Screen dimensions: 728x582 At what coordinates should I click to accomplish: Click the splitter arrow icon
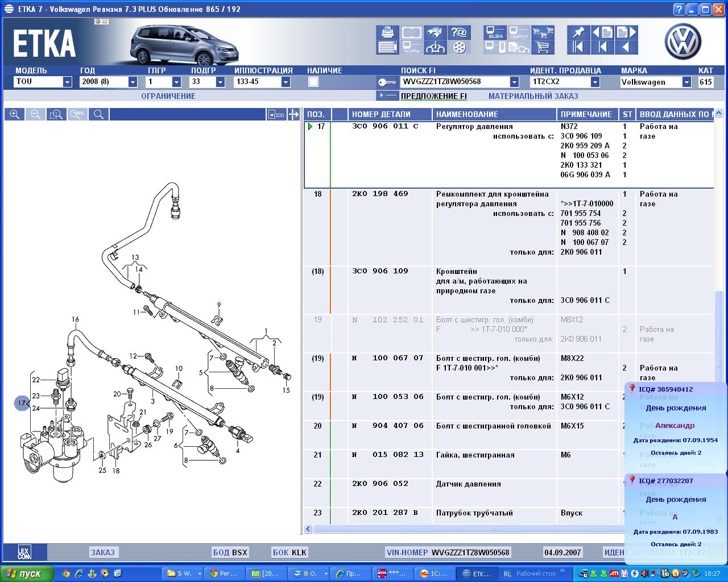click(x=293, y=114)
